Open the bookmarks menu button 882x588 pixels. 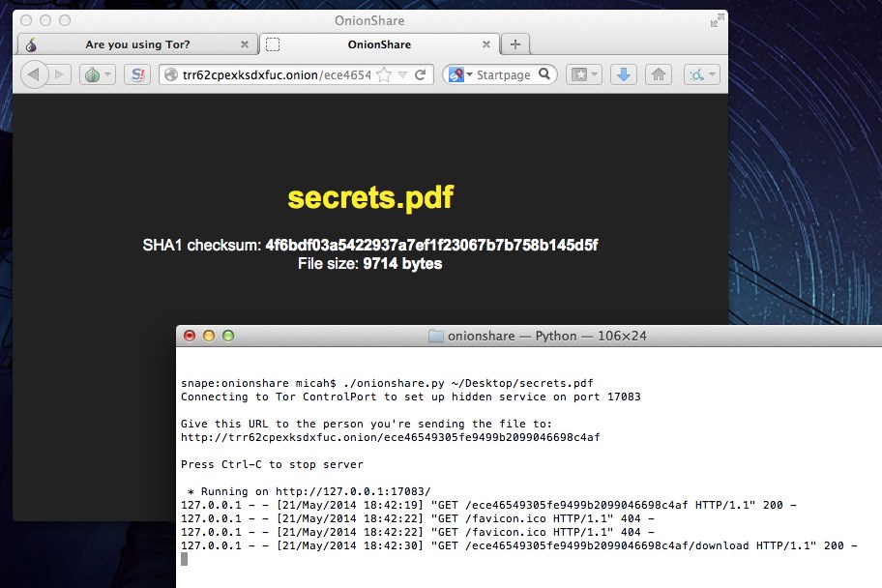click(584, 74)
